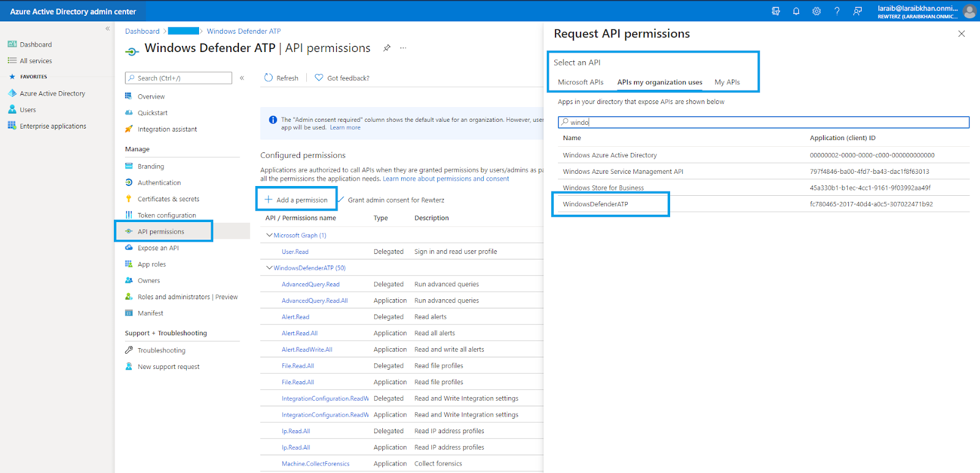
Task: Open the more options ellipsis
Action: (403, 48)
